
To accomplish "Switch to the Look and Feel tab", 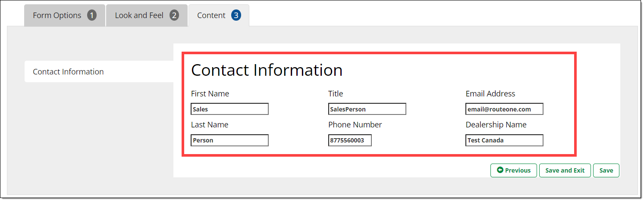I will [x=139, y=15].
